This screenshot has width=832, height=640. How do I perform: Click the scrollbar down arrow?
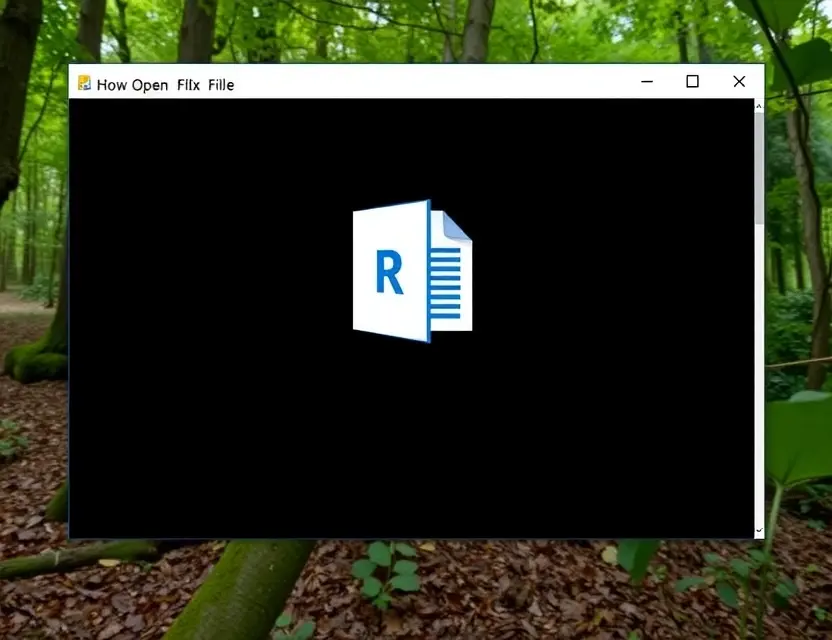tap(759, 530)
